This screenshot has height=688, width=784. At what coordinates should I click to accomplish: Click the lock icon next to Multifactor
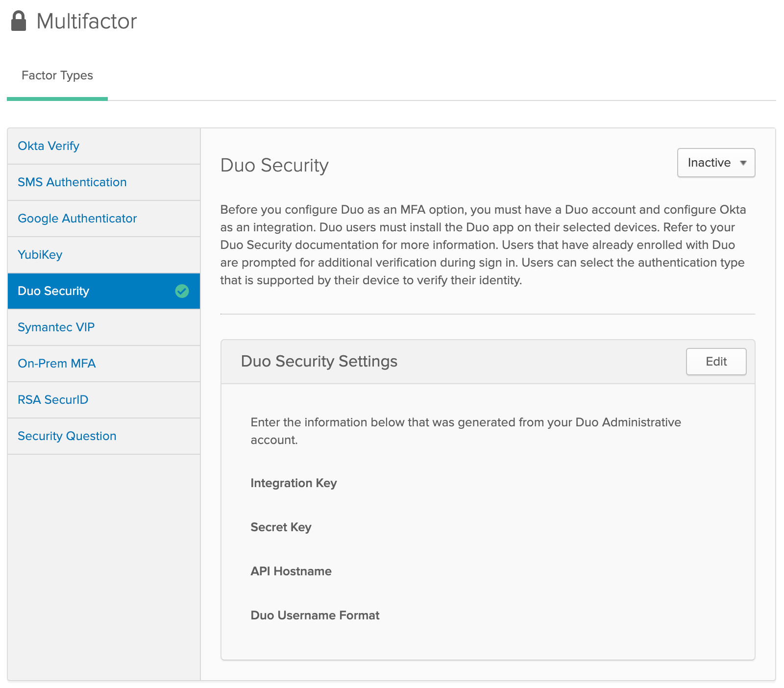19,21
